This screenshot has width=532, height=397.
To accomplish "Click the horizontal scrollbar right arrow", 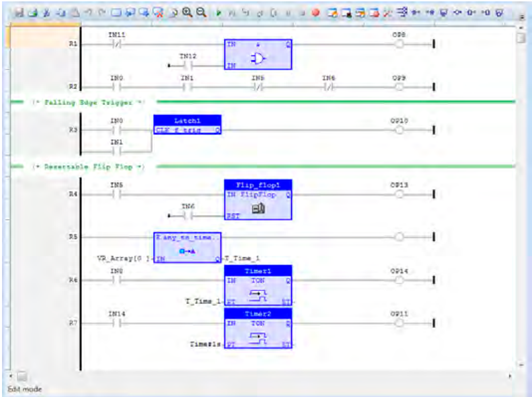I will 510,376.
